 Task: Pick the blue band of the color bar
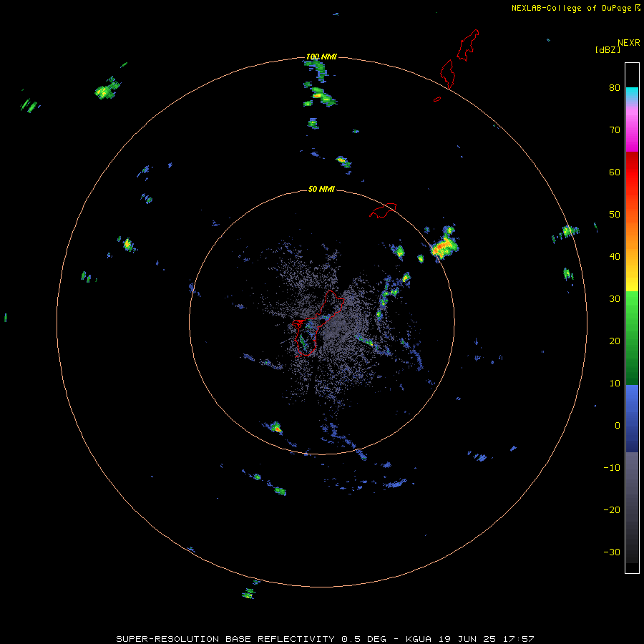pos(632,419)
